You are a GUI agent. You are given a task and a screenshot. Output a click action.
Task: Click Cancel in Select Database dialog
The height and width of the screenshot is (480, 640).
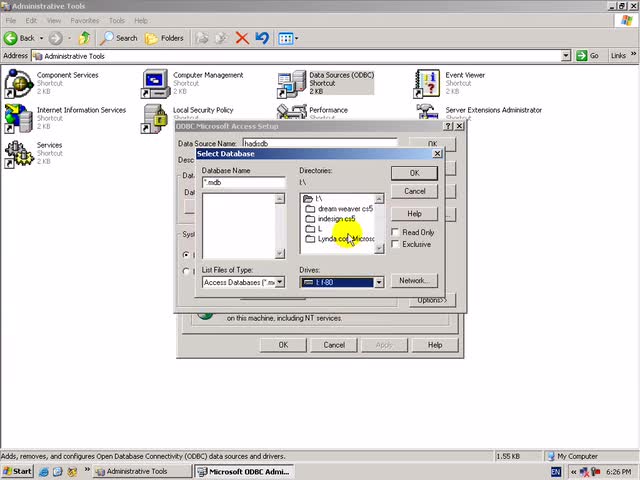(x=414, y=191)
